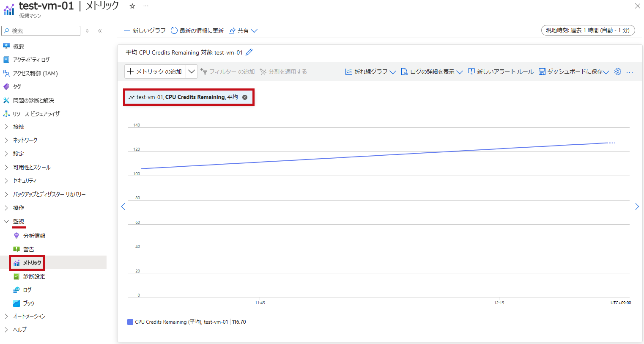Click メトリックの追加 button
Viewport: 644px width, 344px height.
click(155, 72)
